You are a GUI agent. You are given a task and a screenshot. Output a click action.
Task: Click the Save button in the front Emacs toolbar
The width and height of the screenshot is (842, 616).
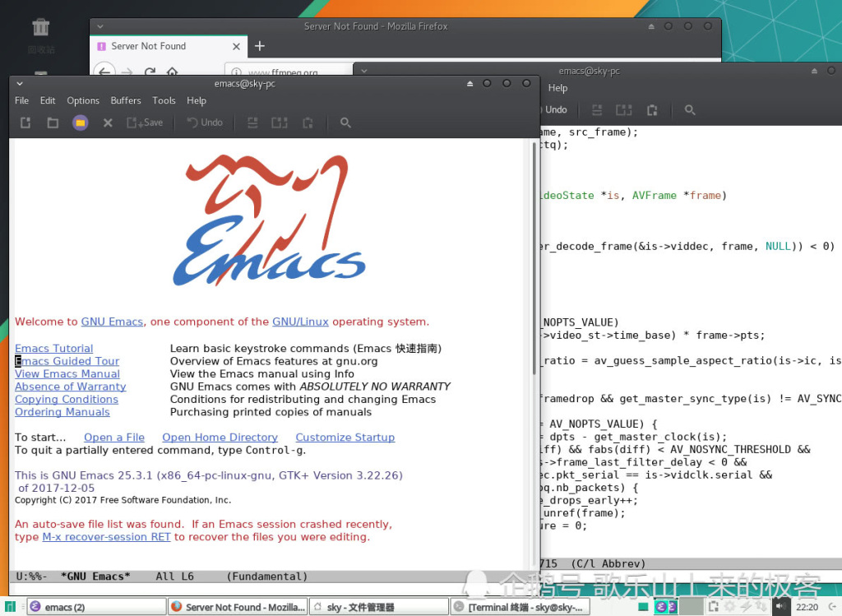point(145,123)
